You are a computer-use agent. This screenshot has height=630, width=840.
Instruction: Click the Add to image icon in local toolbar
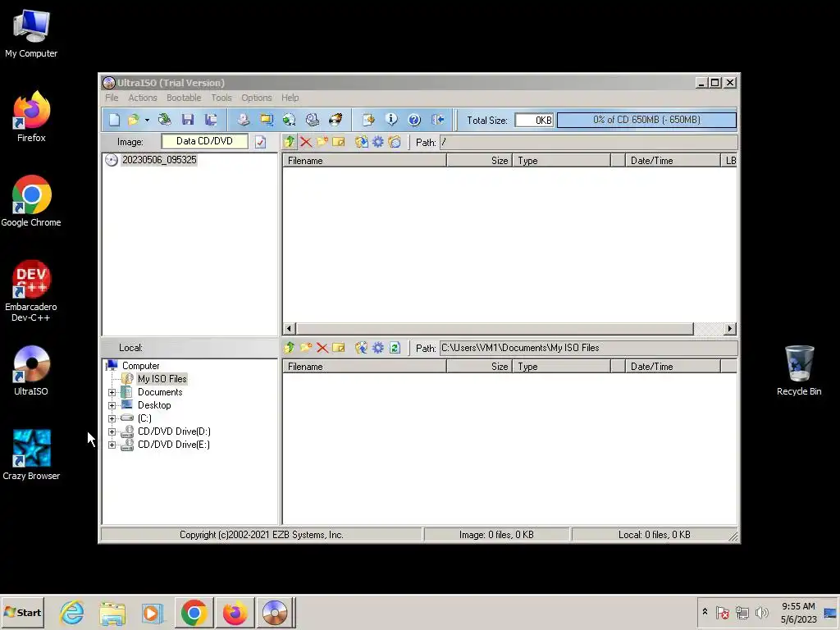click(362, 348)
